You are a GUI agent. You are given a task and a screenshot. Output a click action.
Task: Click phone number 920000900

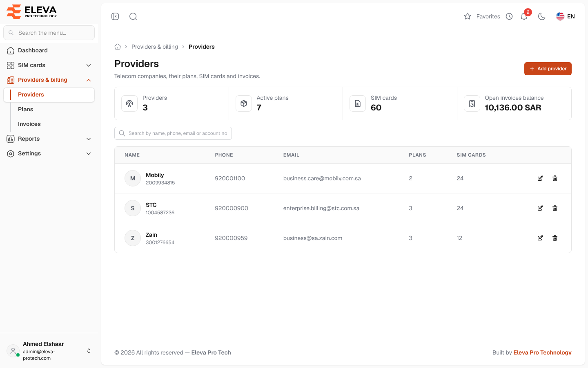(x=232, y=208)
